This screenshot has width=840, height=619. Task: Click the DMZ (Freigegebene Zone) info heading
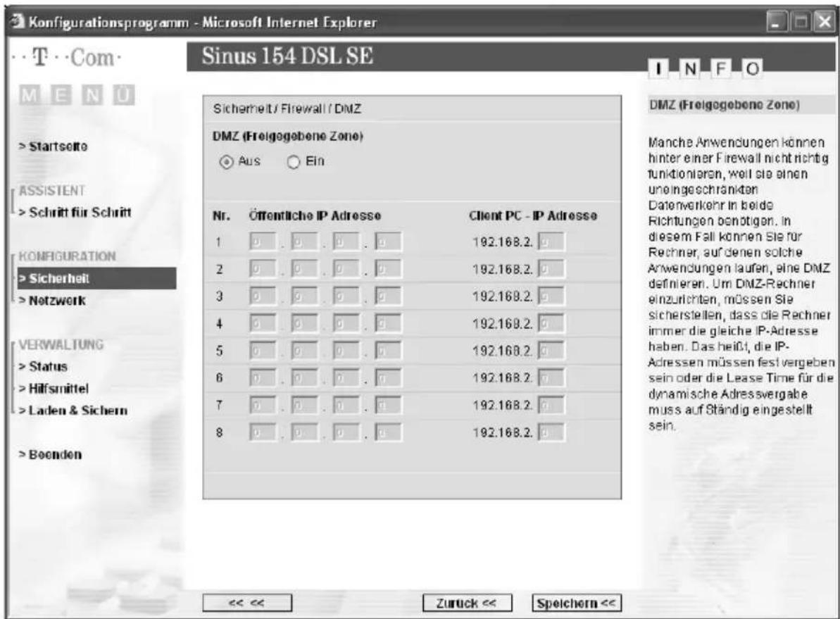pos(725,104)
